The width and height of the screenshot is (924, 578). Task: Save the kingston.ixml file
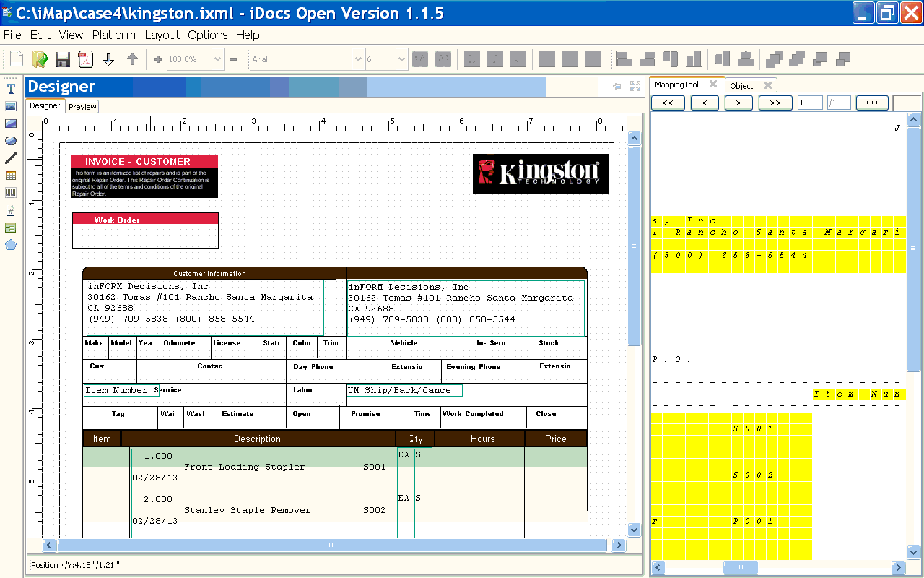point(63,59)
